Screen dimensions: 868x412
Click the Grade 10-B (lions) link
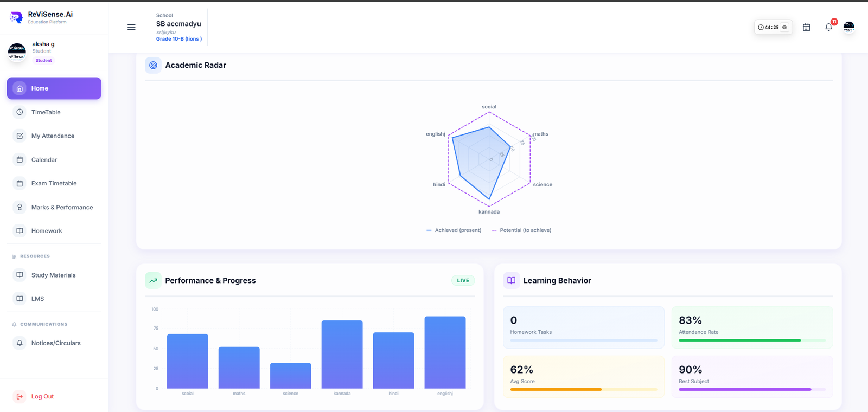pos(179,39)
